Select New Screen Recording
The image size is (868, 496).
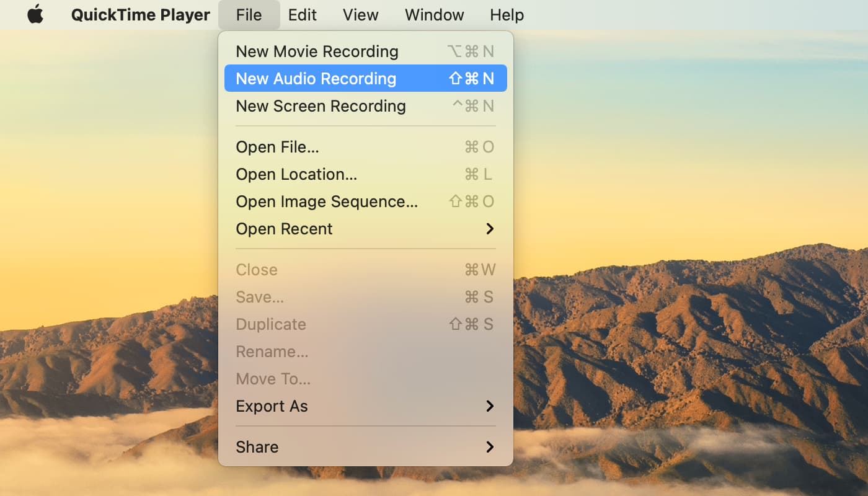pyautogui.click(x=366, y=106)
